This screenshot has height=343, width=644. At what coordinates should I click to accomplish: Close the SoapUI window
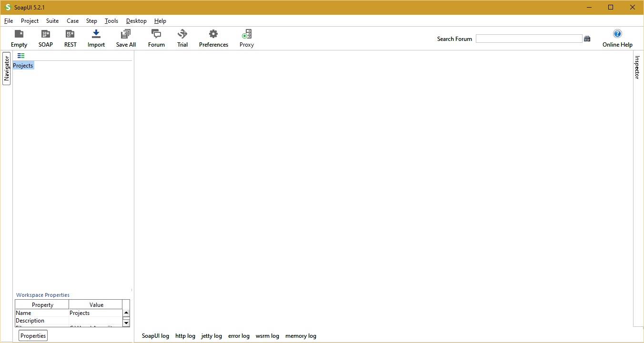click(x=633, y=7)
